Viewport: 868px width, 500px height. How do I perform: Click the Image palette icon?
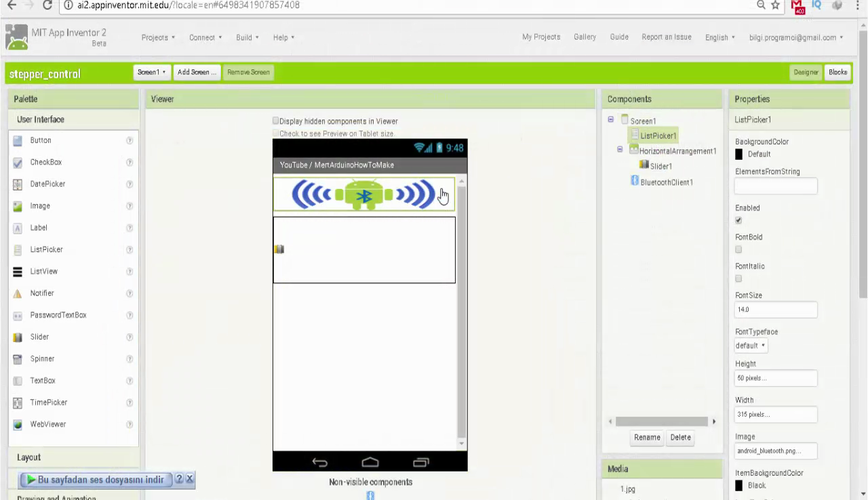tap(18, 206)
